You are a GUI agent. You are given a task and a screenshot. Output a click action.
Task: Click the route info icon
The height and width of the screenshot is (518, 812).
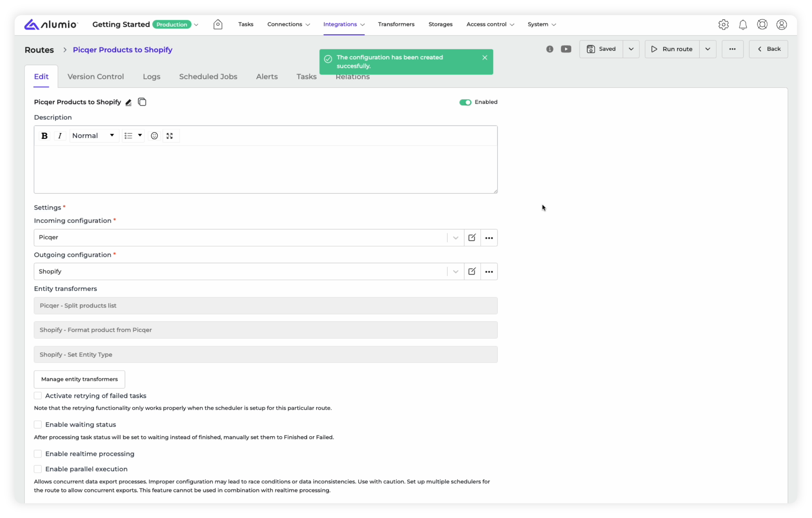coord(549,49)
